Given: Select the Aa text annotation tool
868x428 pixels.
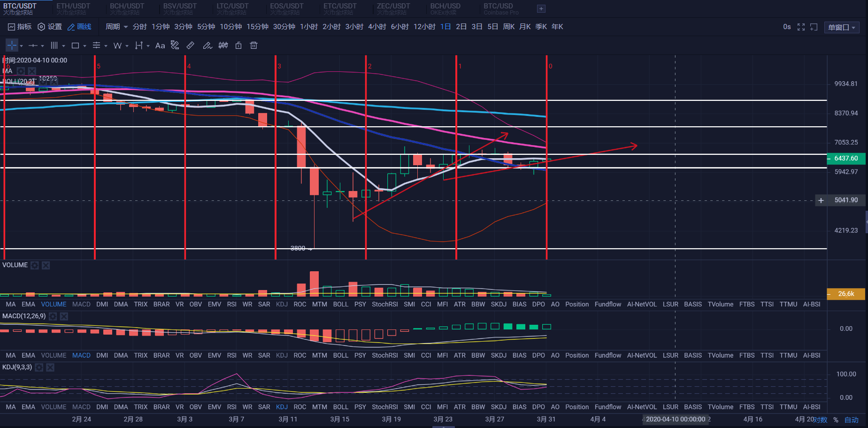Looking at the screenshot, I should pos(160,46).
